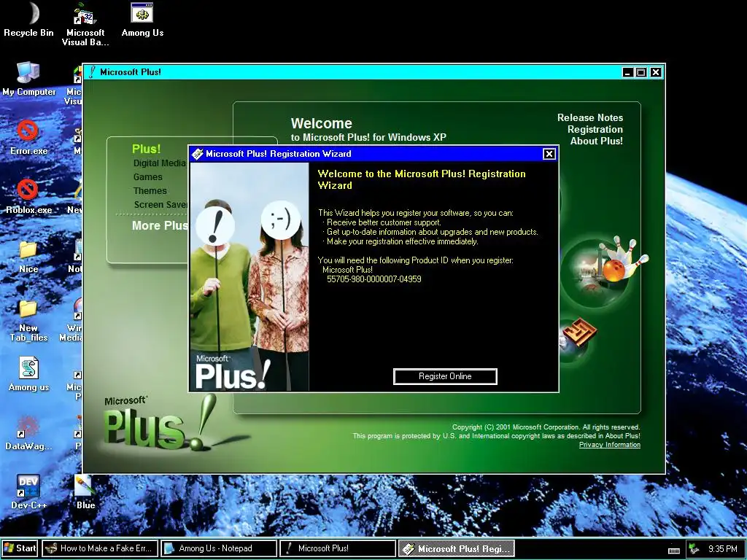
Task: Open the Registration link in Plus!
Action: coord(595,130)
